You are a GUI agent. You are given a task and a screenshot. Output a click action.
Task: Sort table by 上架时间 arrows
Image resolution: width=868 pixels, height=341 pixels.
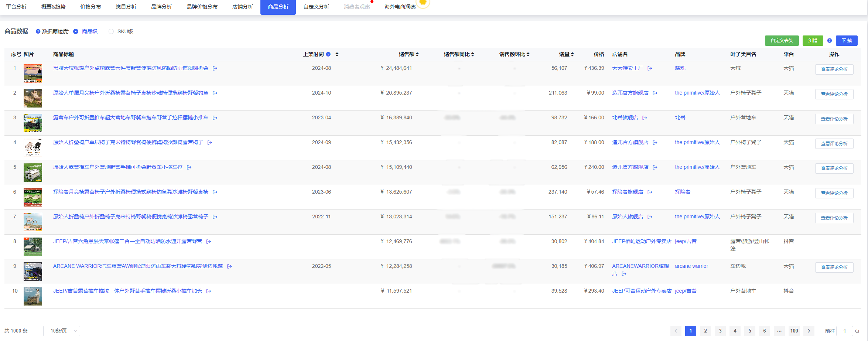point(337,54)
